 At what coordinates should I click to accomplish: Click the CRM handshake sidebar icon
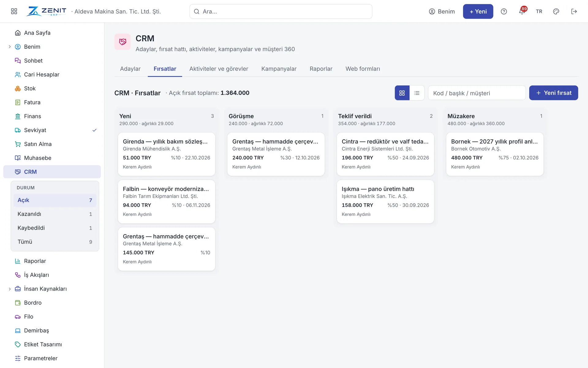[x=18, y=172]
